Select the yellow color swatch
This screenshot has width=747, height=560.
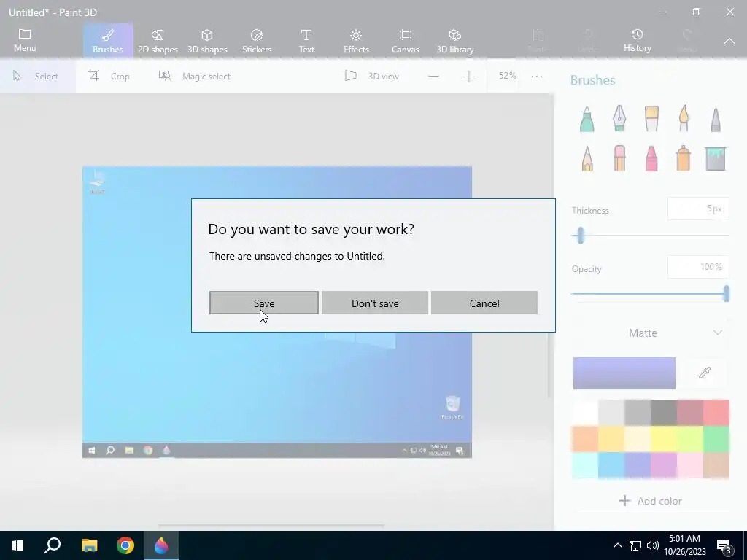[x=664, y=438]
